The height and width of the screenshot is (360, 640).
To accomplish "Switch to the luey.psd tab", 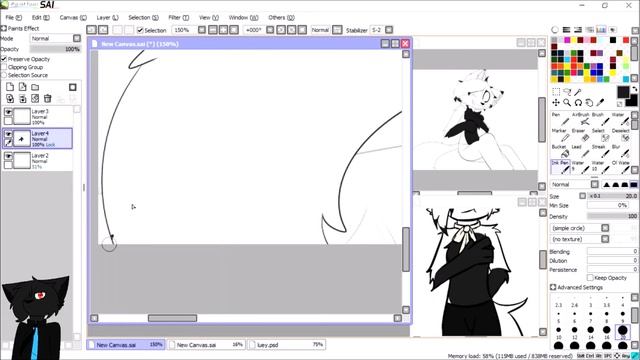I will pos(287,345).
